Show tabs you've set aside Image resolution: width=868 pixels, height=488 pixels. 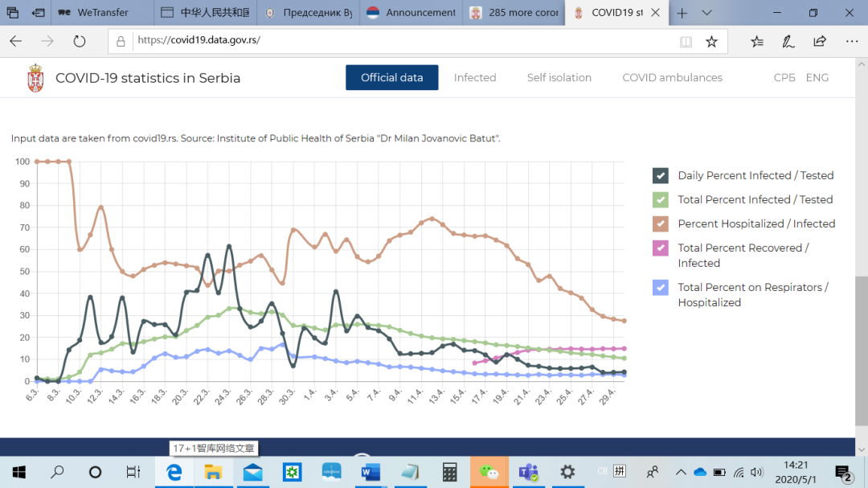click(13, 12)
